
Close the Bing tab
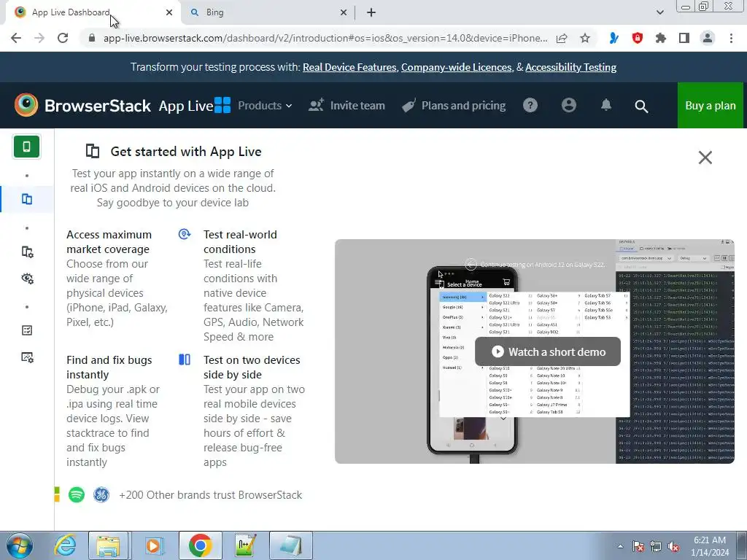344,13
